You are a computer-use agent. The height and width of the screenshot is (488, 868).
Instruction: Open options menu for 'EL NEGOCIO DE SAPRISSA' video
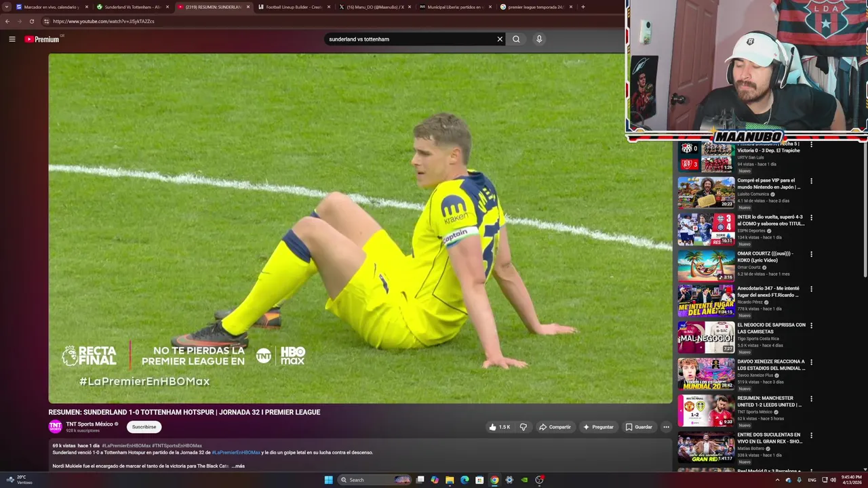[x=811, y=325]
